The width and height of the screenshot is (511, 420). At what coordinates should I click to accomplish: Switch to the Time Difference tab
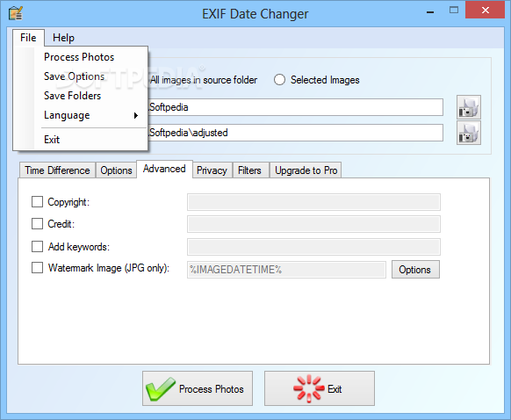57,170
